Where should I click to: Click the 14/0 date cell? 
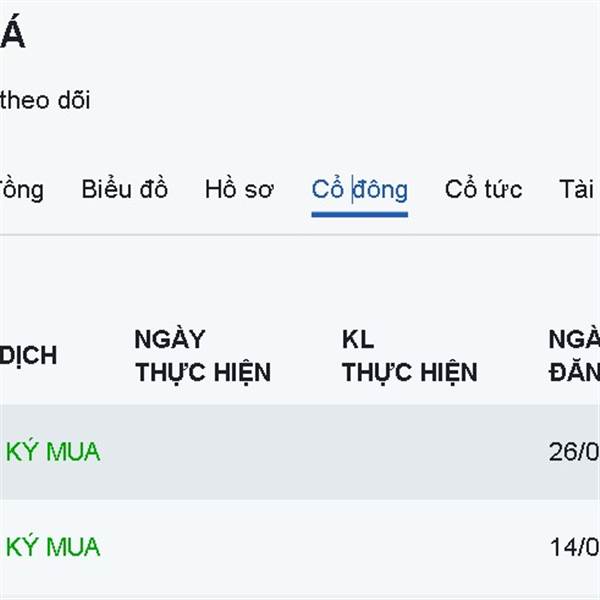click(574, 547)
